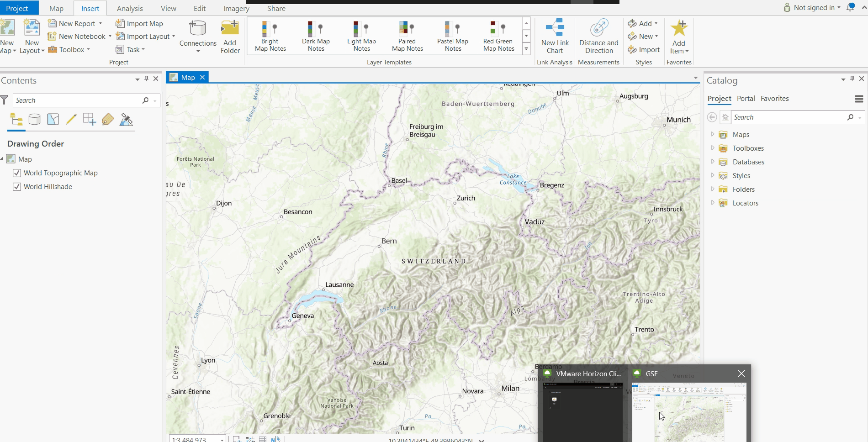The height and width of the screenshot is (442, 868).
Task: Open the Portal tab in Catalog
Action: [746, 99]
